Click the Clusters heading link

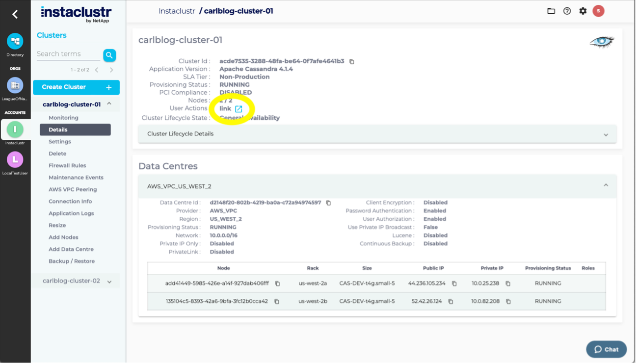[x=52, y=35]
